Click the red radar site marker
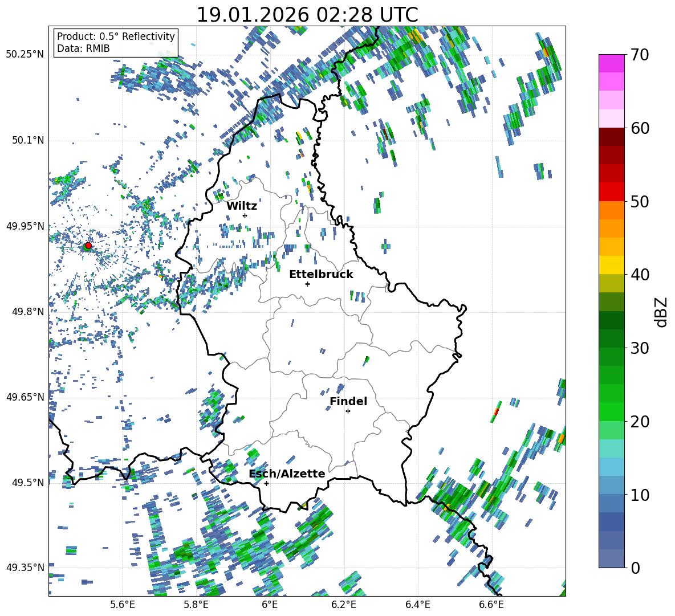 (x=88, y=246)
